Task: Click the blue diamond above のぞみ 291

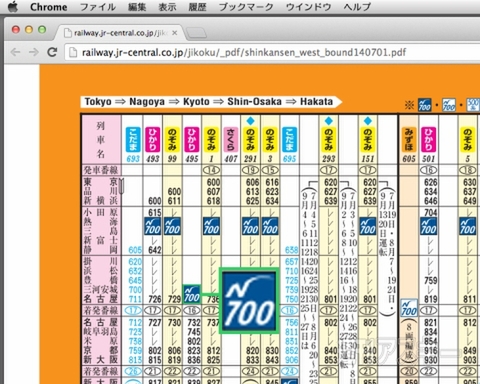Action: 250,121
